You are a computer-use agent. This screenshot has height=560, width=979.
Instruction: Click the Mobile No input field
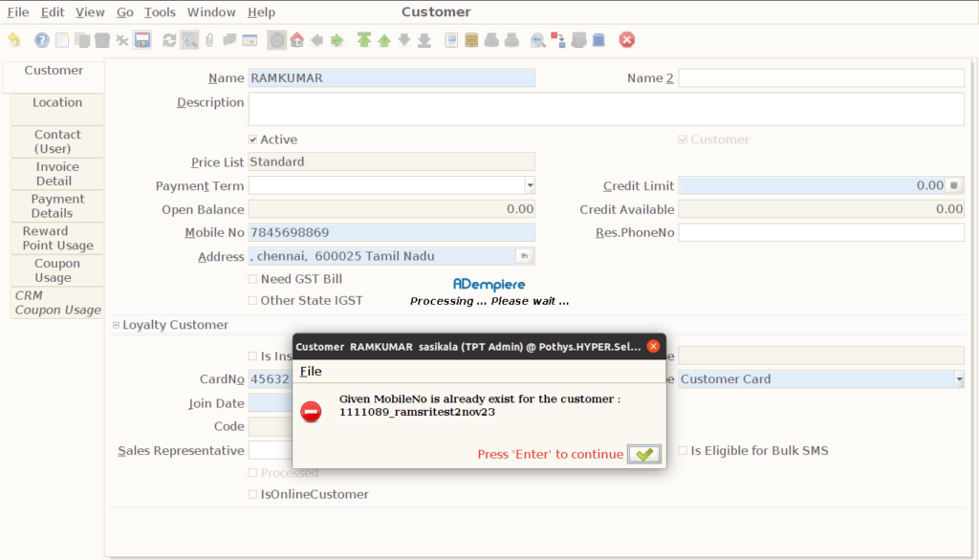click(391, 232)
